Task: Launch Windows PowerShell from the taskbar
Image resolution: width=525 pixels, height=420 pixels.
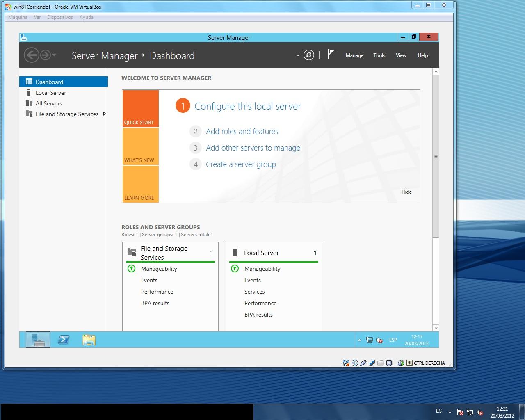Action: pyautogui.click(x=64, y=340)
